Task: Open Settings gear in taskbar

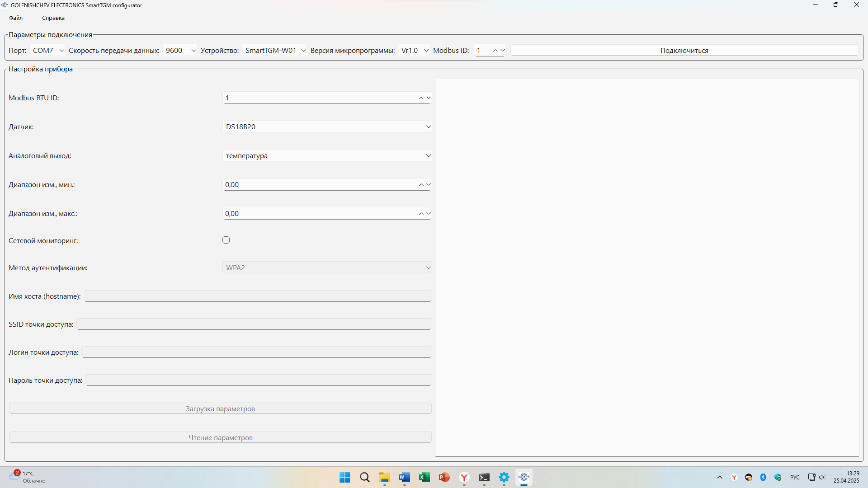Action: [x=504, y=477]
